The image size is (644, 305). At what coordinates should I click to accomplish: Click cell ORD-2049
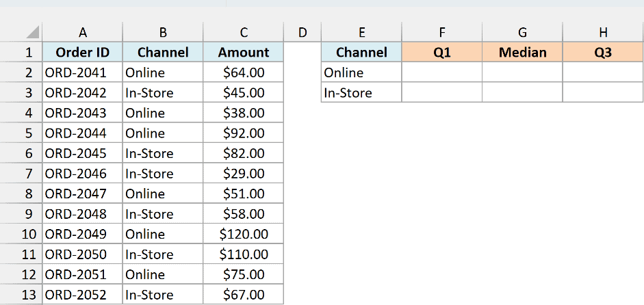[x=83, y=234]
